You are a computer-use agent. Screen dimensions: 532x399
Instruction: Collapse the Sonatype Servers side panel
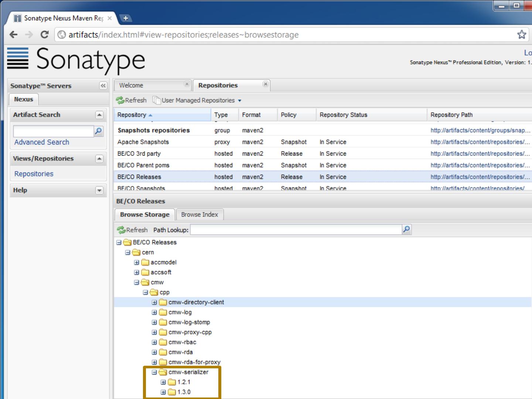coord(103,86)
